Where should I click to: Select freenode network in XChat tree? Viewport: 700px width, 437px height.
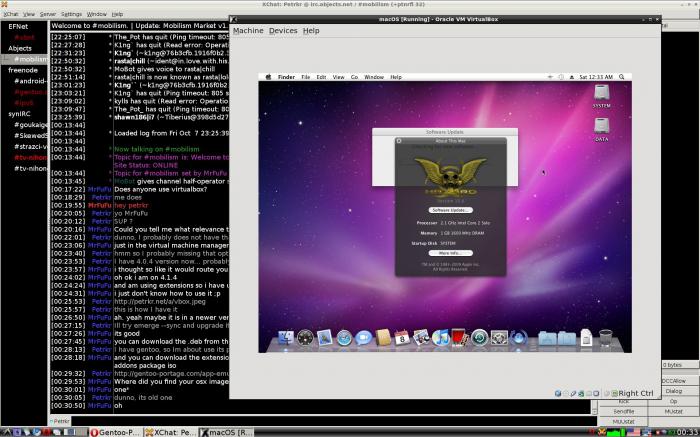click(23, 70)
